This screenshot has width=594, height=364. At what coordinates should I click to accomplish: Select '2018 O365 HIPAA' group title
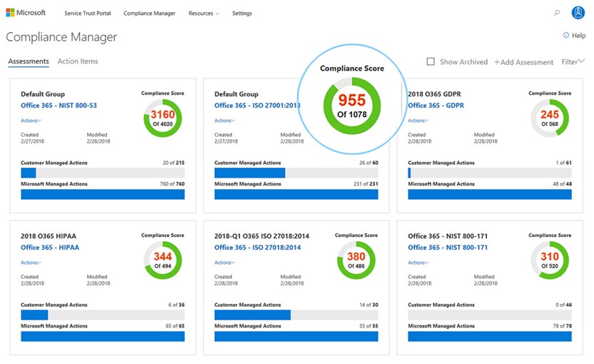coord(49,236)
